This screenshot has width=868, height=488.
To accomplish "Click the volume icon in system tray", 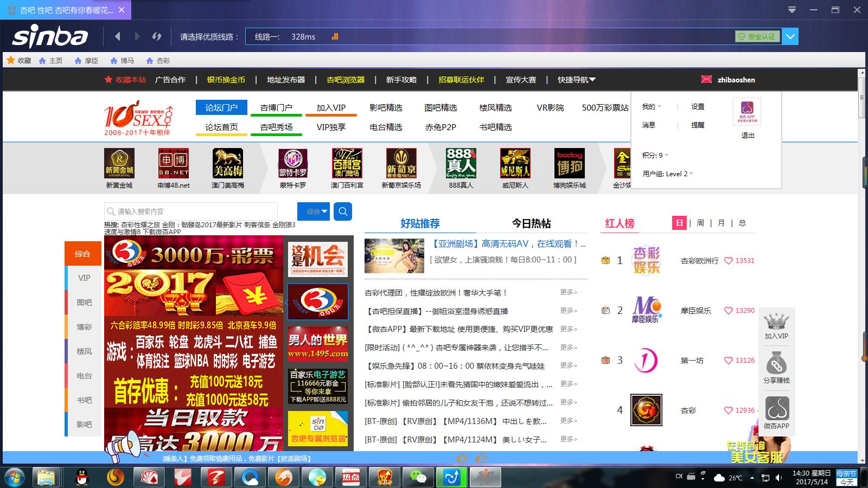I will tap(779, 478).
